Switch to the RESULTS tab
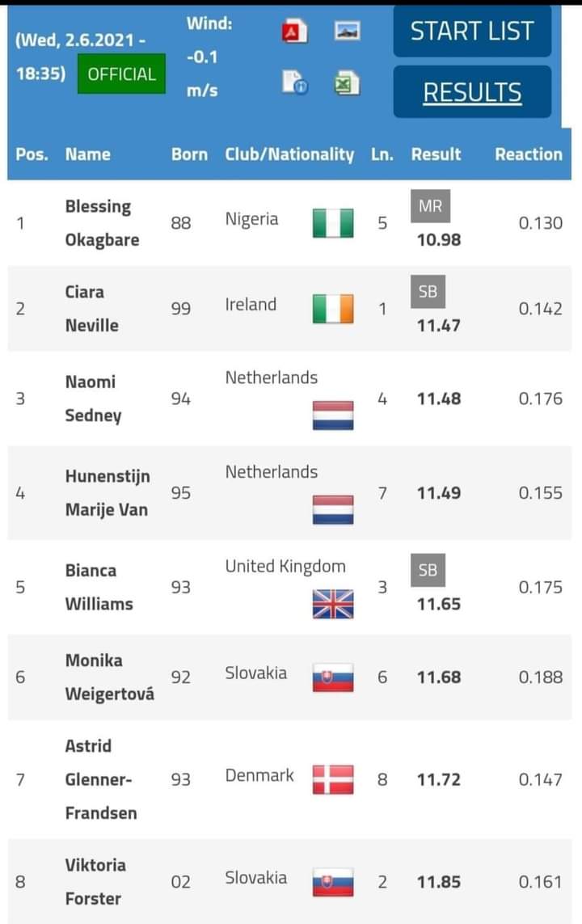 [472, 92]
